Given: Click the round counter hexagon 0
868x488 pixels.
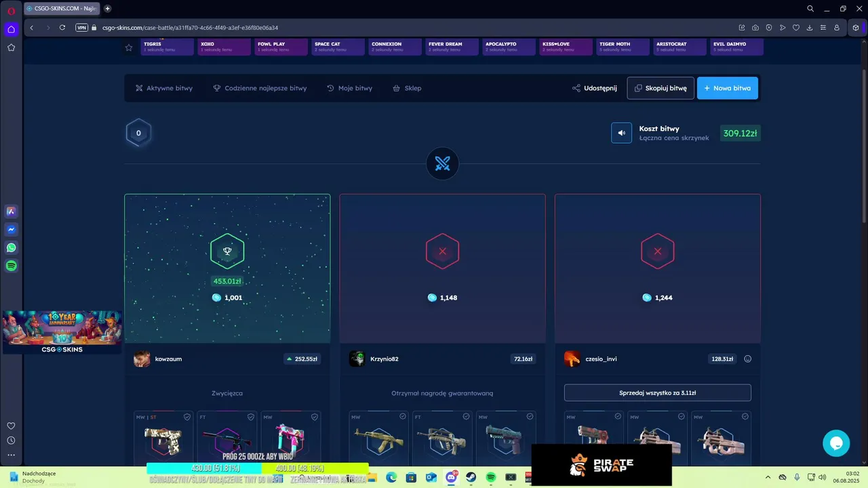Looking at the screenshot, I should pos(138,133).
